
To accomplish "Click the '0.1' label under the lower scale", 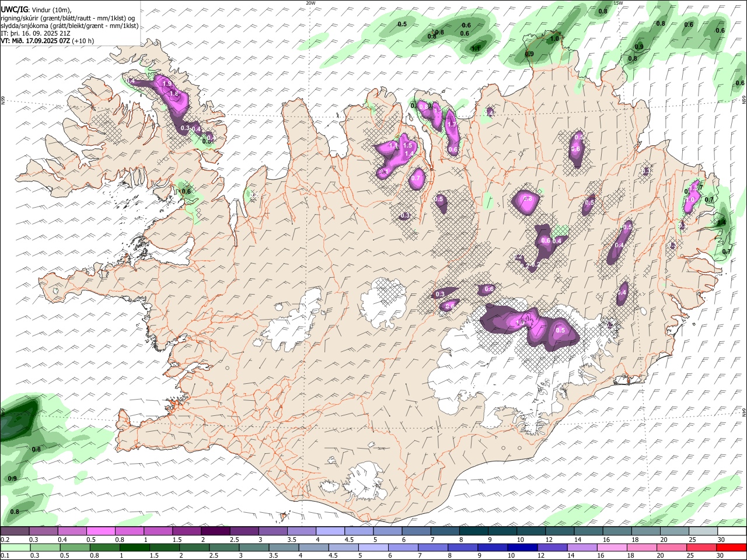I will (5, 555).
